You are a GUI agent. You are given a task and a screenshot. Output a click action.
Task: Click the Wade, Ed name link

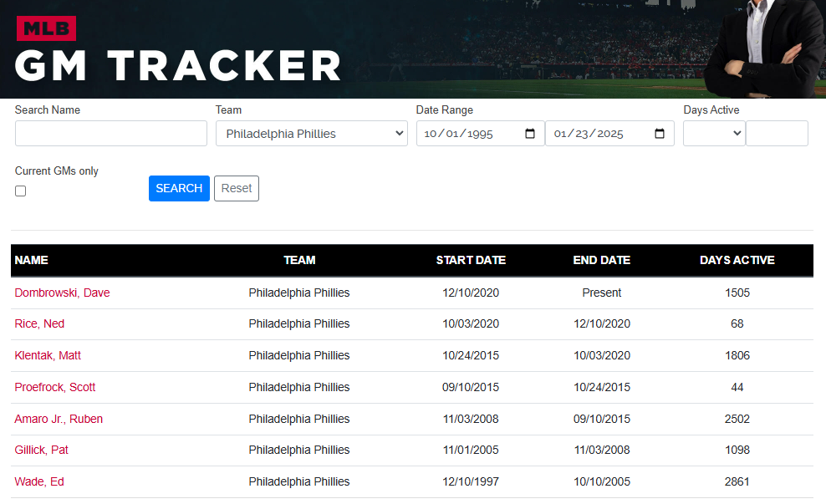39,481
